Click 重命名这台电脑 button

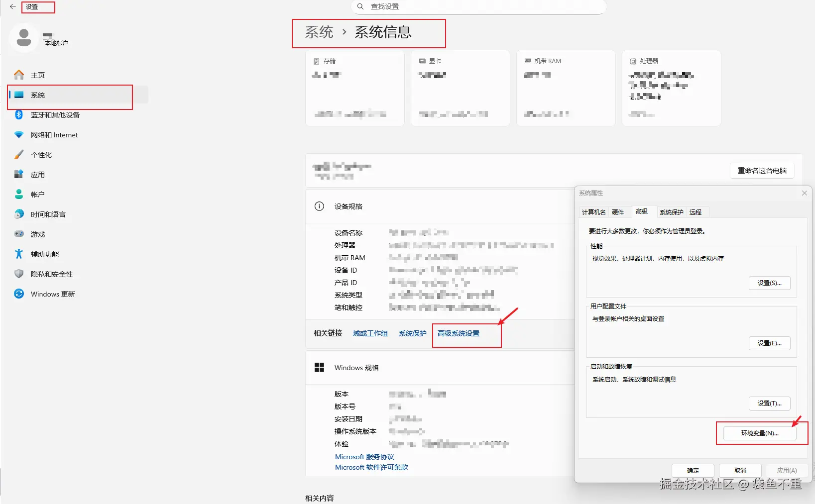762,171
